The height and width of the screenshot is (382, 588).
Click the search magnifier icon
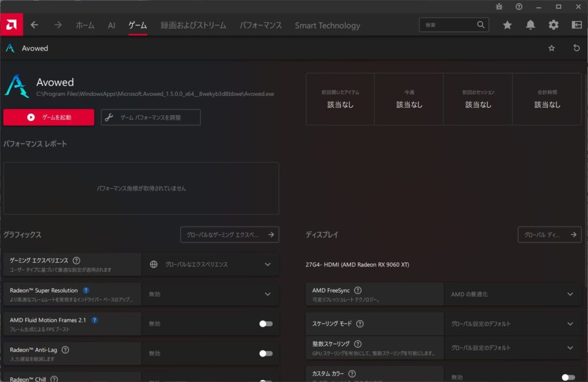pos(481,25)
